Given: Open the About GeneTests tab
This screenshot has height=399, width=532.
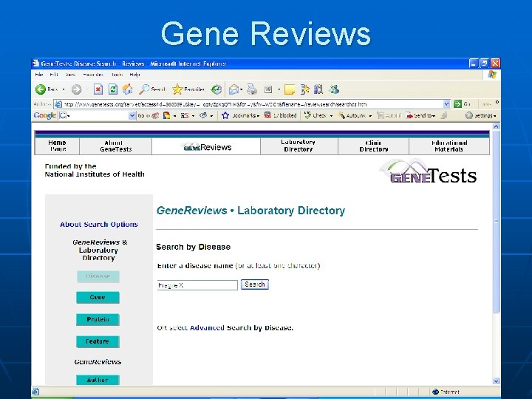Looking at the screenshot, I should pos(115,146).
